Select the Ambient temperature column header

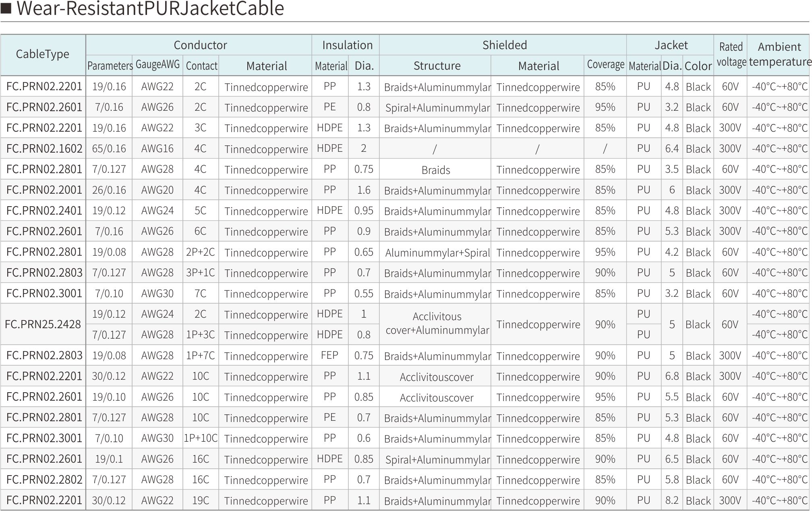point(779,54)
